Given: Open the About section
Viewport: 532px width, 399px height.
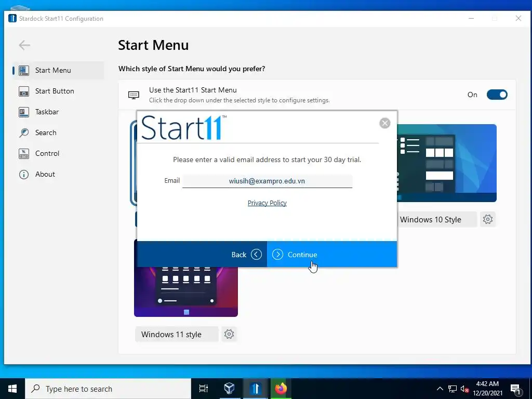Looking at the screenshot, I should 58,174.
